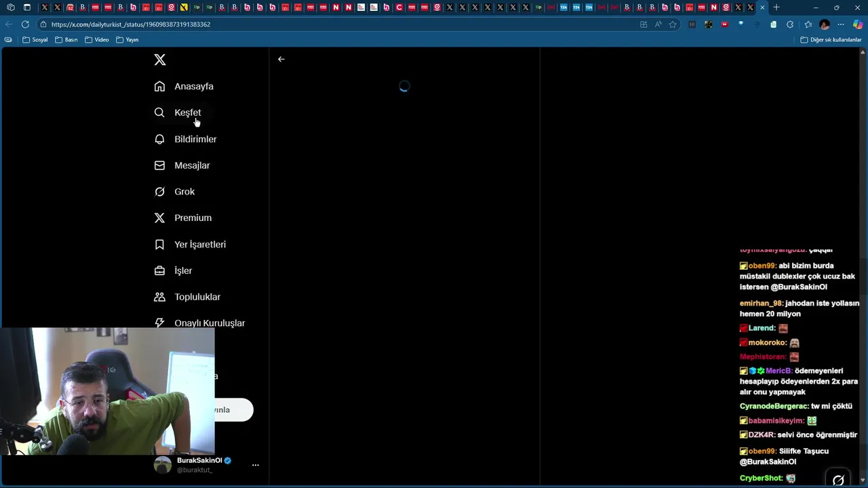
Task: Click oben99 in the Silifke Taşucu message
Action: (x=762, y=451)
